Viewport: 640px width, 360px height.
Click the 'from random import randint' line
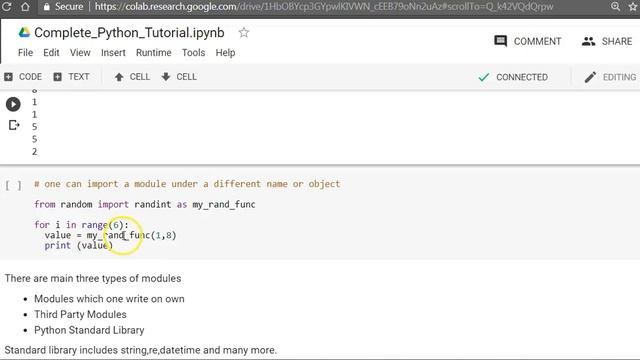(144, 204)
